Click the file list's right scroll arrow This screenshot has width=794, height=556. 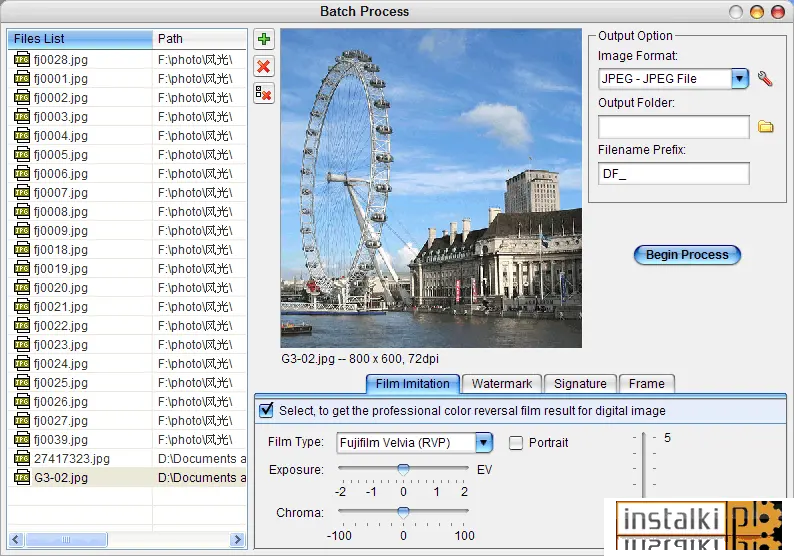(237, 539)
